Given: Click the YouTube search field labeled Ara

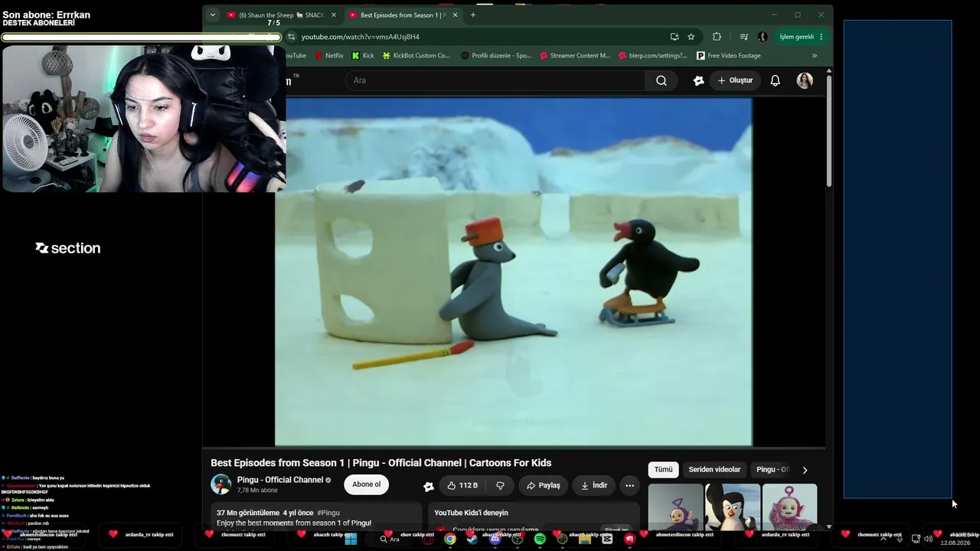Looking at the screenshot, I should point(495,80).
